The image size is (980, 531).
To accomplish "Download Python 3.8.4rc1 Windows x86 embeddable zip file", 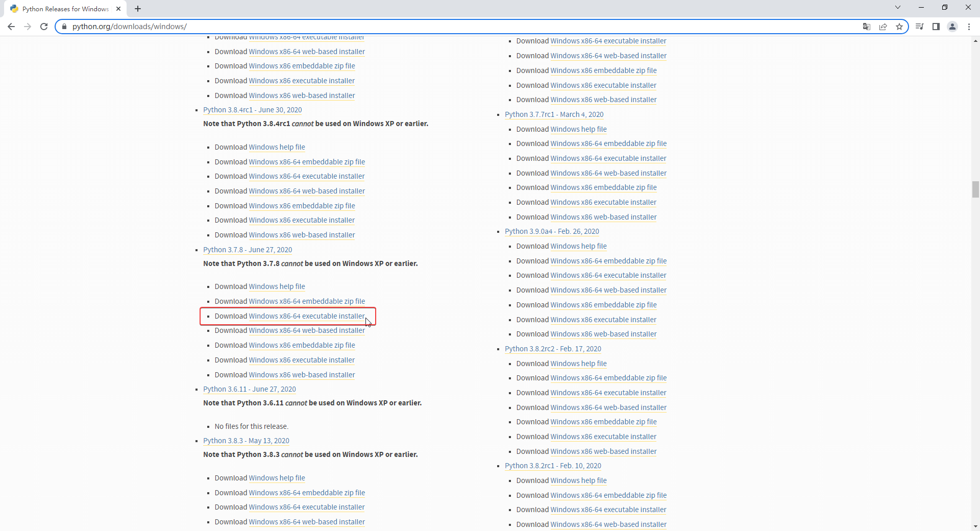I will point(302,206).
